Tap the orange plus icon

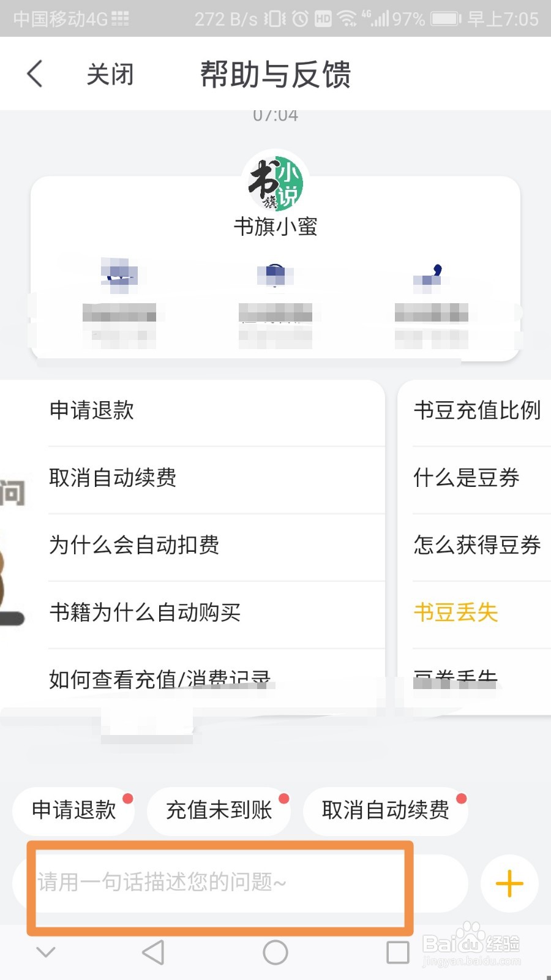pos(509,884)
